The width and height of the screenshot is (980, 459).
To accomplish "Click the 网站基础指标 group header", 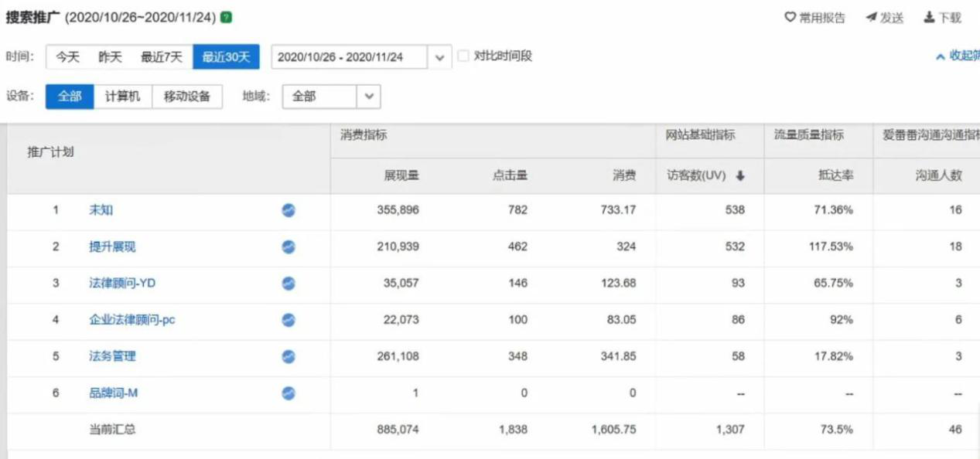I will tap(700, 135).
